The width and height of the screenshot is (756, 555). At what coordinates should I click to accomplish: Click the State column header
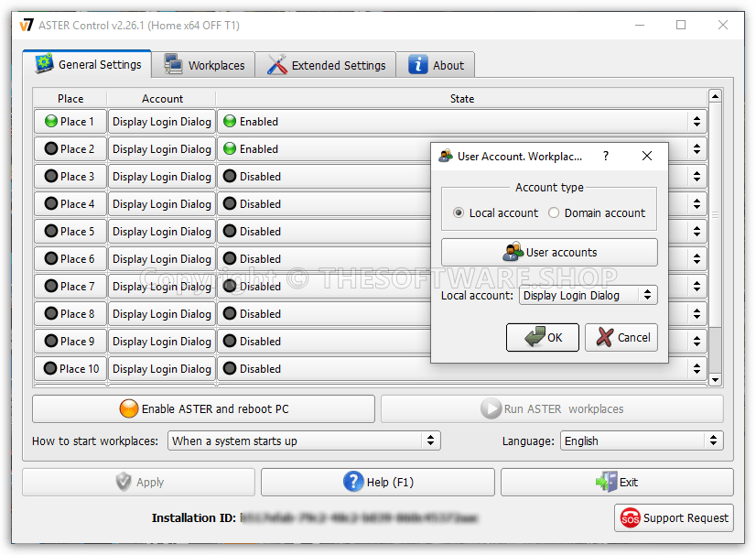pos(462,98)
